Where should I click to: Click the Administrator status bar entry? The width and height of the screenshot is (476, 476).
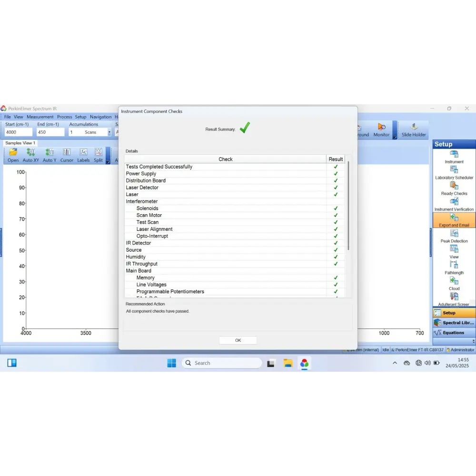tap(460, 350)
